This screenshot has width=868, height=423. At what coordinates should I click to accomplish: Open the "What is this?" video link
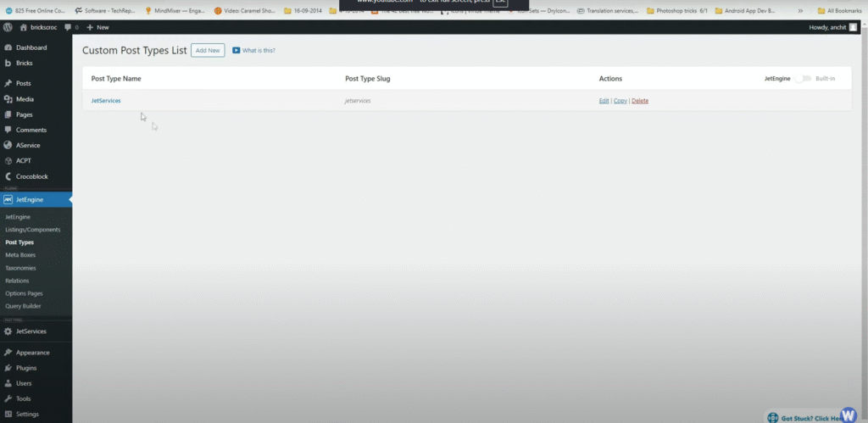coord(253,51)
